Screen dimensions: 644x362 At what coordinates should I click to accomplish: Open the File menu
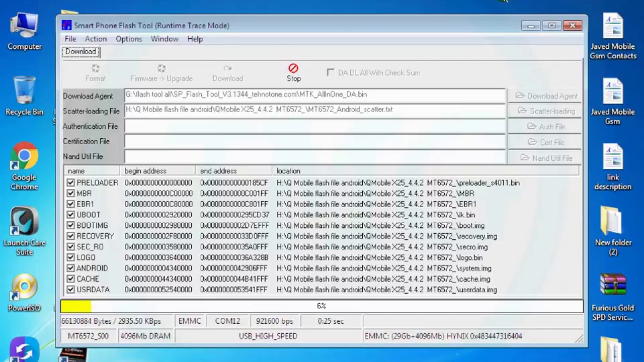(x=70, y=39)
